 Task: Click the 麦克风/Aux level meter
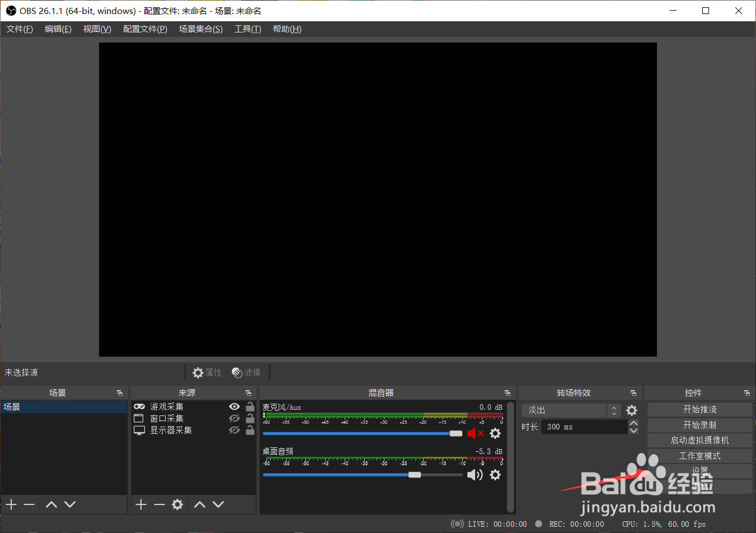pos(383,415)
